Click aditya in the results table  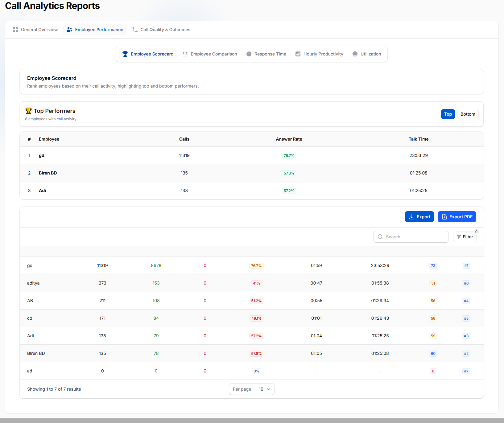tap(33, 283)
